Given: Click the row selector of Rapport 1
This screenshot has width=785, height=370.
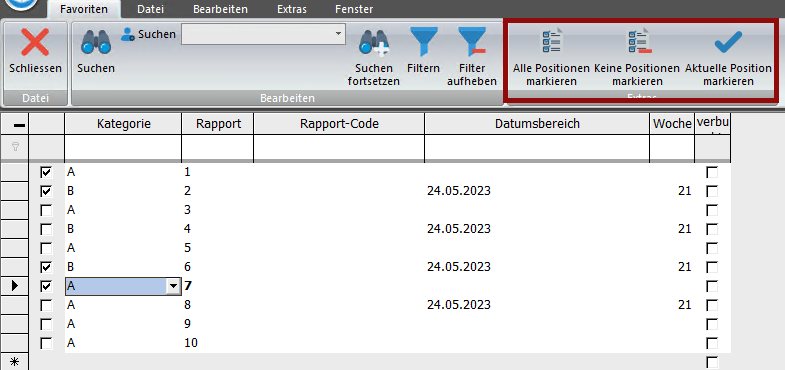Looking at the screenshot, I should (14, 173).
